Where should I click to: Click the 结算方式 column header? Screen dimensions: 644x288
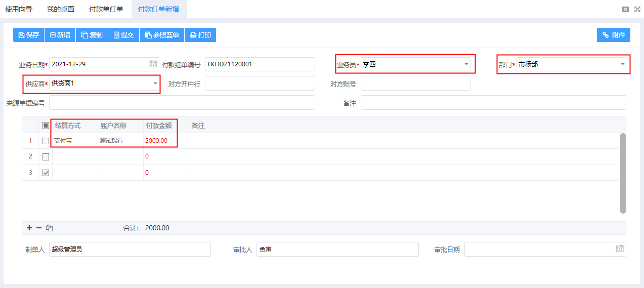tap(75, 125)
